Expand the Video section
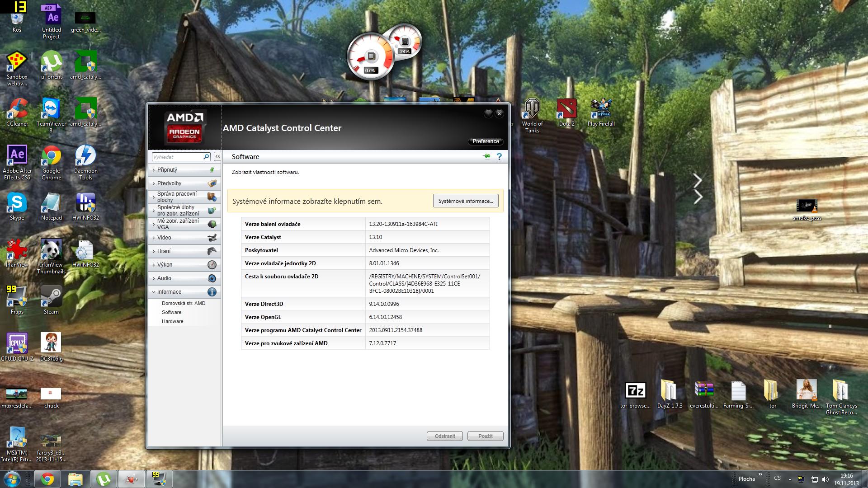The height and width of the screenshot is (488, 868). click(184, 238)
